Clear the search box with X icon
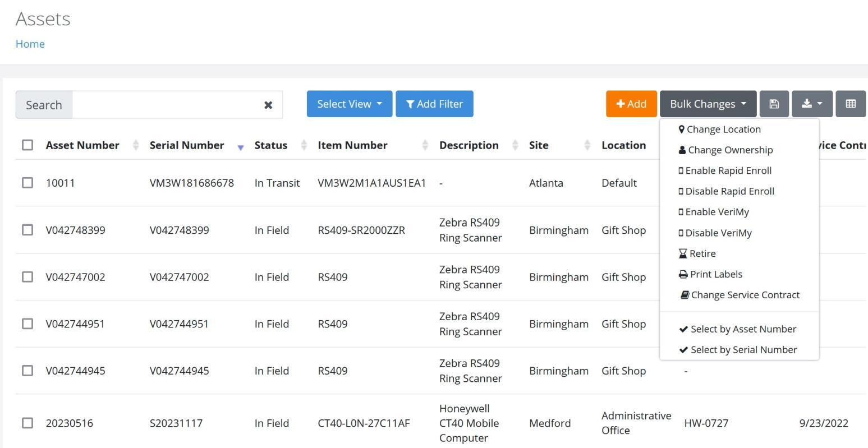This screenshot has height=448, width=868. tap(268, 105)
